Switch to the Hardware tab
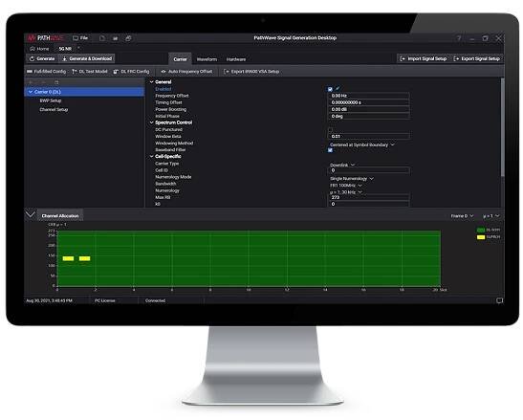 236,59
